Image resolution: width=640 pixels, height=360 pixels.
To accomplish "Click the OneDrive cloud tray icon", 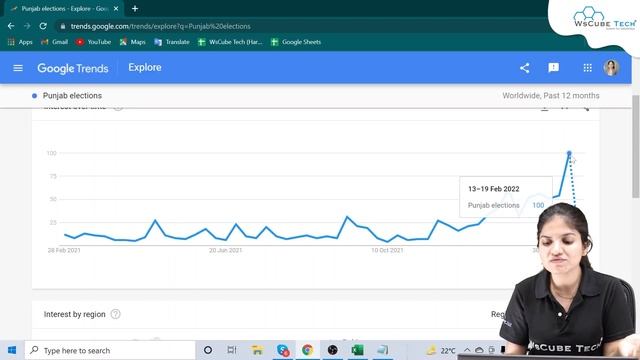I will 479,350.
